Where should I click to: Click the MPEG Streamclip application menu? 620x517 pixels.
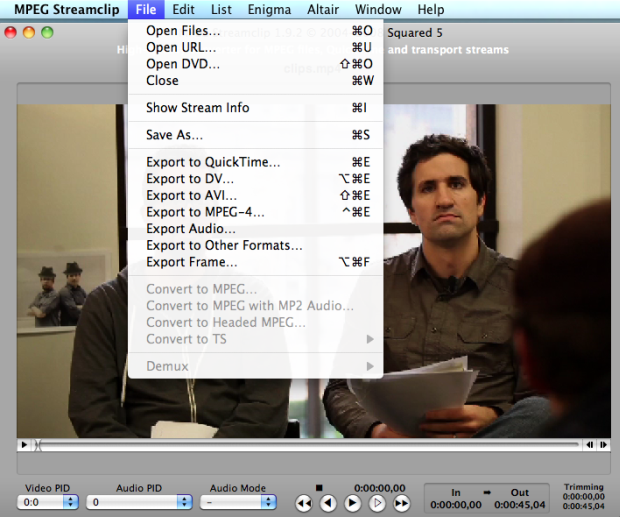pyautogui.click(x=67, y=9)
